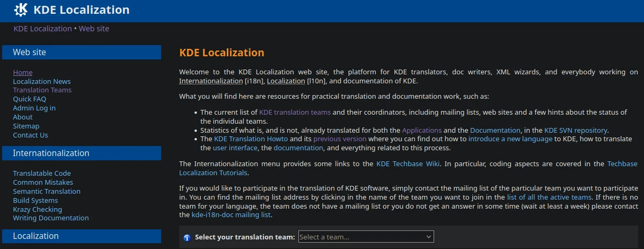This screenshot has width=644, height=249.
Task: Open Translation Teams in the sidebar
Action: click(x=42, y=90)
